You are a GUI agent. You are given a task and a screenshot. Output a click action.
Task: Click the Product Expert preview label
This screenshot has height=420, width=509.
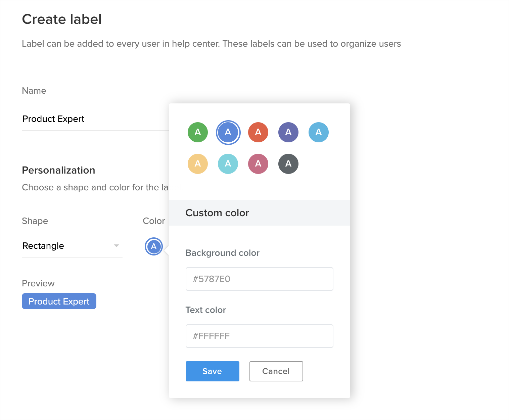coord(59,301)
